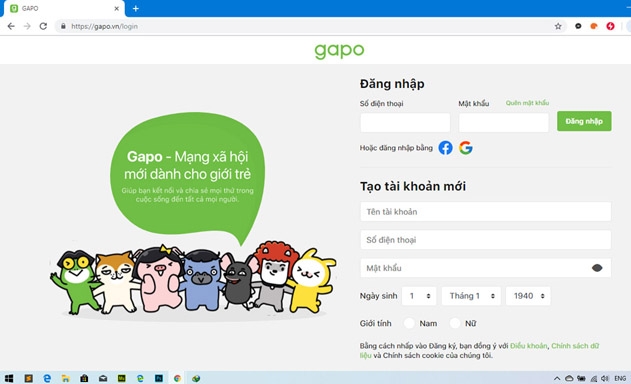Viewport: 631px width, 384px height.
Task: Open the Tháng 1 month dropdown
Action: tap(471, 296)
